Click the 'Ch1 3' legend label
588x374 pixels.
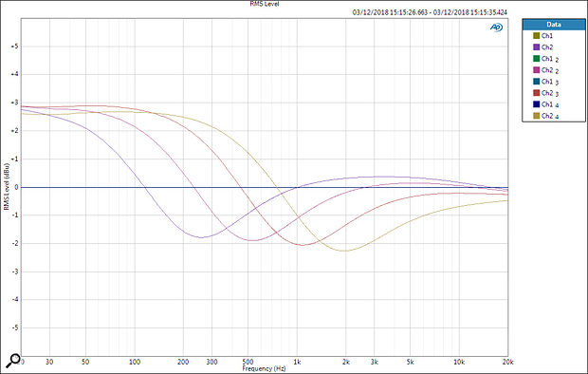pos(550,82)
